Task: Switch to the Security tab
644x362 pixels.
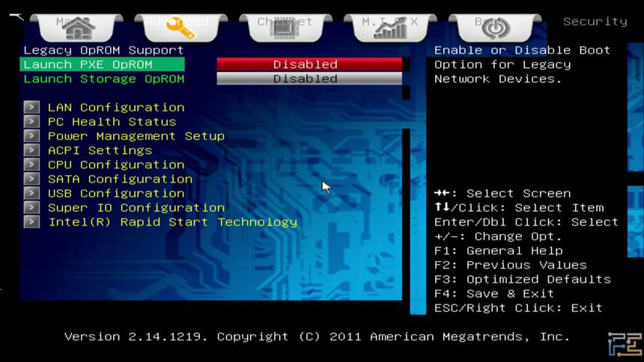Action: (x=595, y=22)
